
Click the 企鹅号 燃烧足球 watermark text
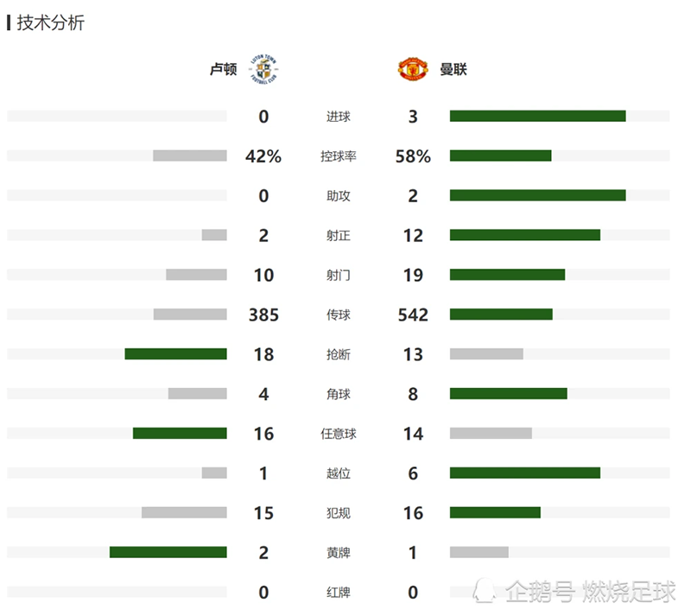click(x=591, y=591)
